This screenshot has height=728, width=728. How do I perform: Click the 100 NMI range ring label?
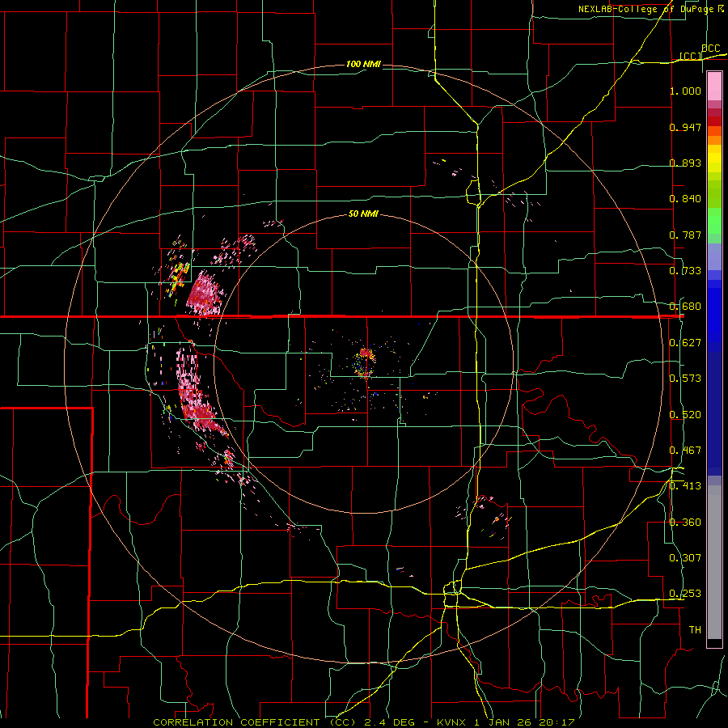[363, 64]
